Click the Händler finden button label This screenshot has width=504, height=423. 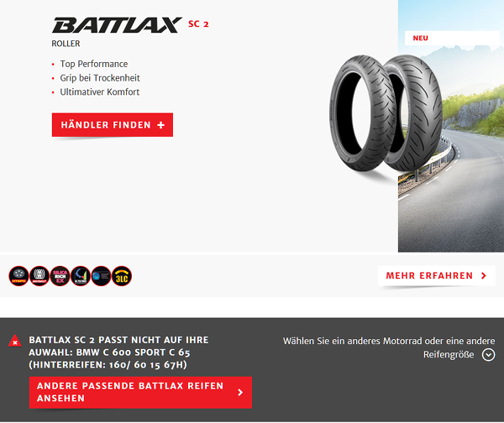[x=106, y=125]
